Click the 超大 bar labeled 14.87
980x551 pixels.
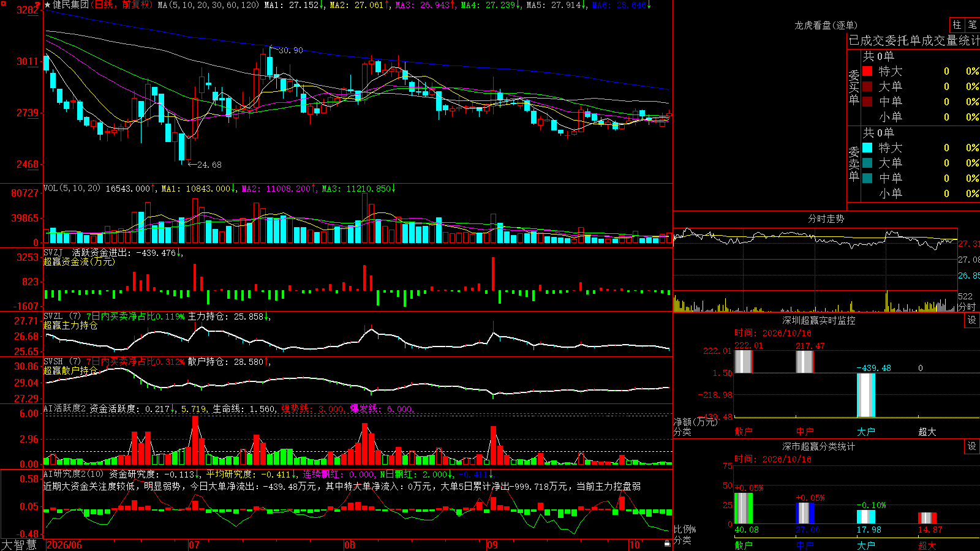click(x=927, y=518)
